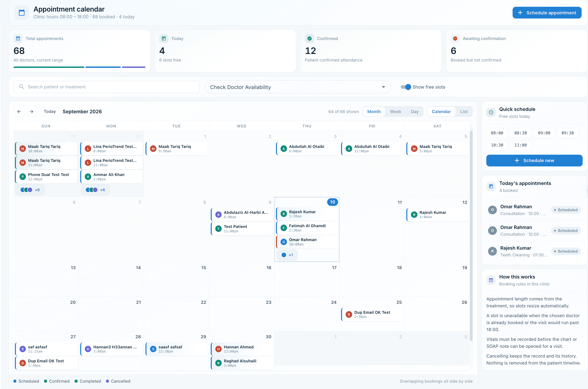
Task: Open Abdulaziz Al-Harbi 6:00am appointment
Action: [242, 215]
